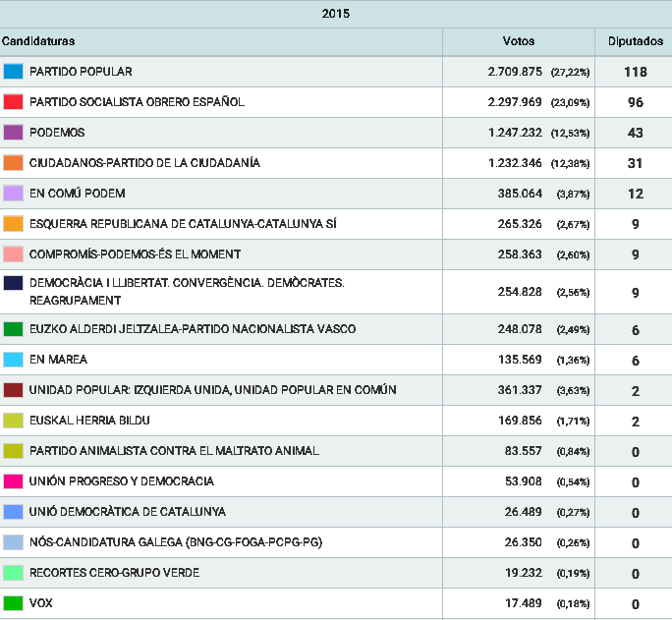Click the pale blue swatch for Nós-Candidatura Galega
This screenshot has width=672, height=620.
pos(13,542)
